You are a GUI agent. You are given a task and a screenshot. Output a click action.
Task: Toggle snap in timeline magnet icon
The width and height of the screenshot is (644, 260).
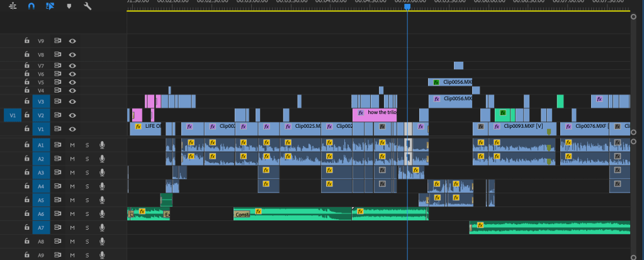click(31, 6)
